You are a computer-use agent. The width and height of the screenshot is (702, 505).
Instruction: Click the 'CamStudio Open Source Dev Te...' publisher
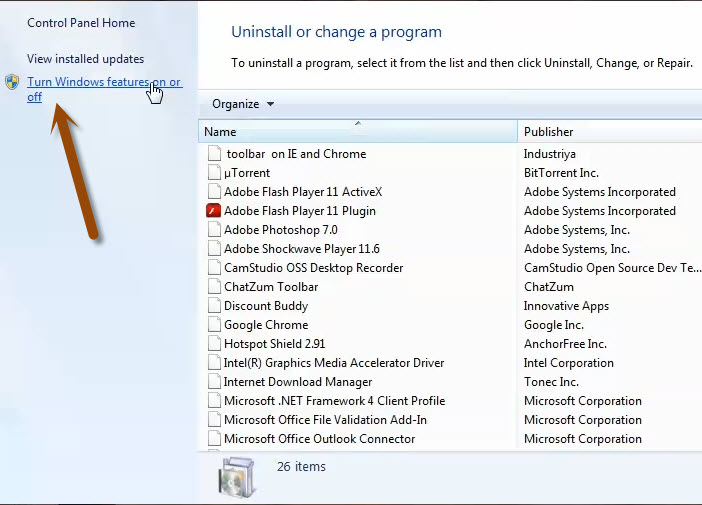(612, 268)
